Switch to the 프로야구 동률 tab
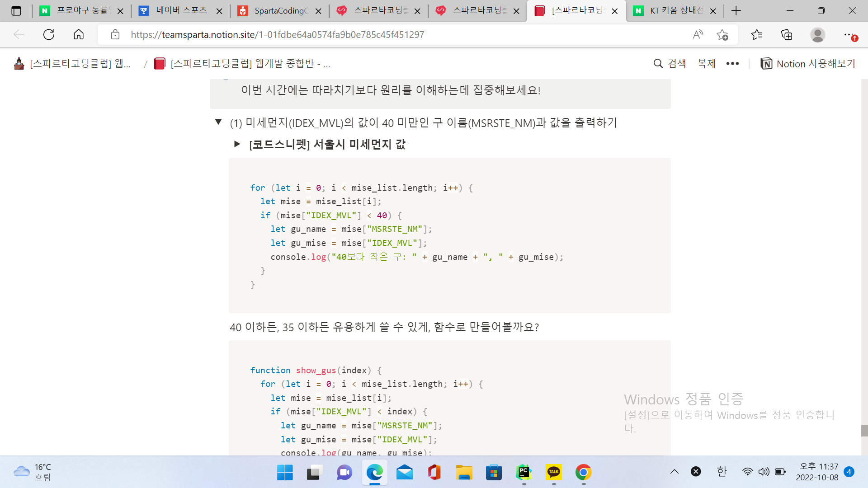868x488 pixels. (x=81, y=11)
